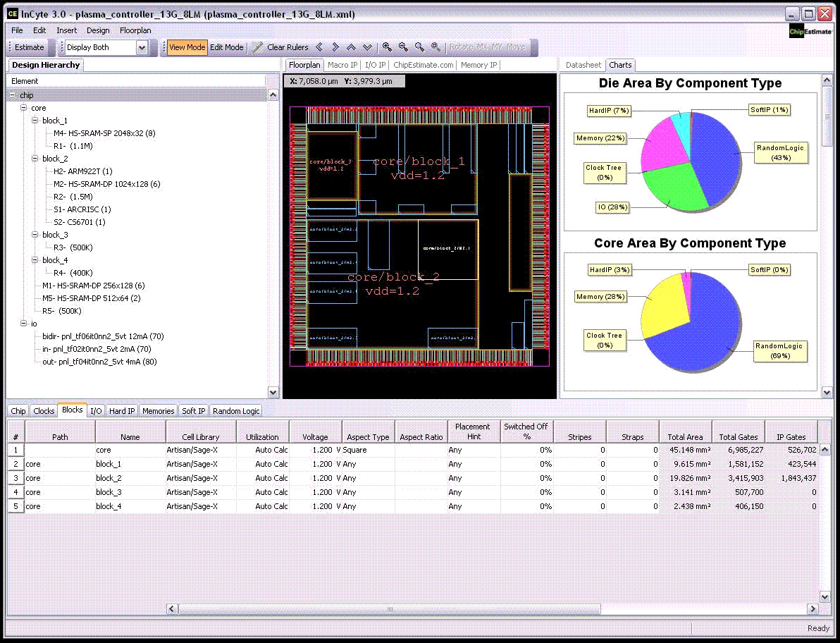Select out- pnl_tf04it0nn2_5vt 4mA (80)

pos(99,362)
